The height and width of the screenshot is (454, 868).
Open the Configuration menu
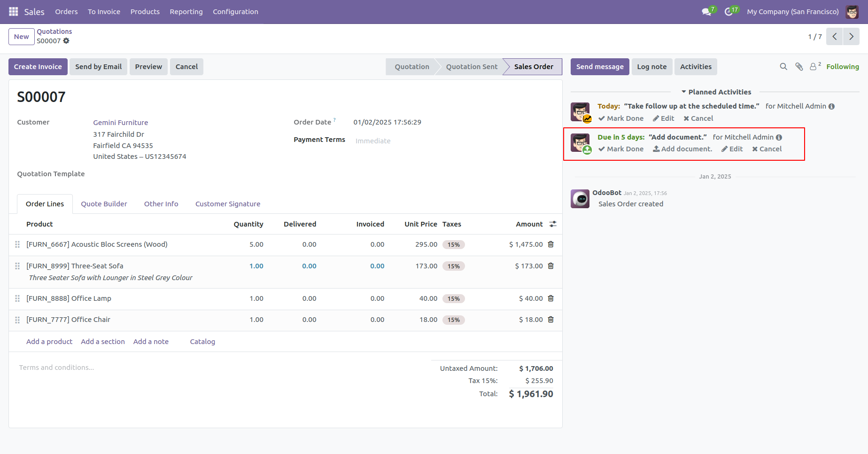(235, 12)
